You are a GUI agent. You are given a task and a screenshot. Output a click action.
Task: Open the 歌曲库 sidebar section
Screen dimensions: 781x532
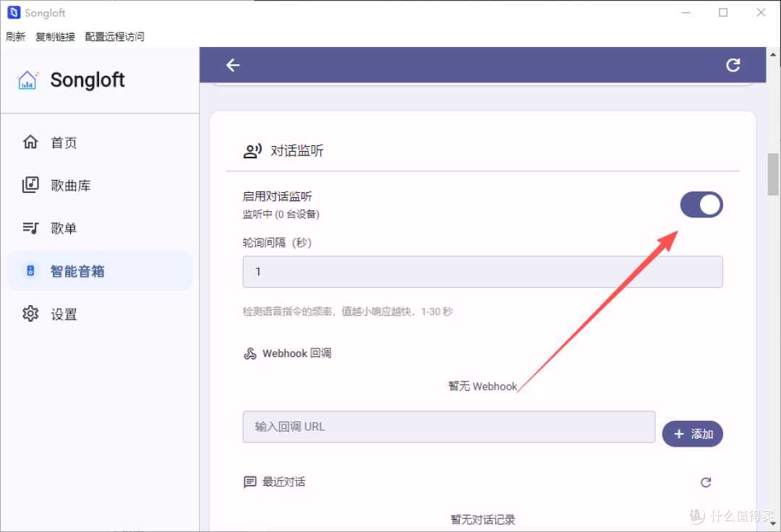coord(100,185)
